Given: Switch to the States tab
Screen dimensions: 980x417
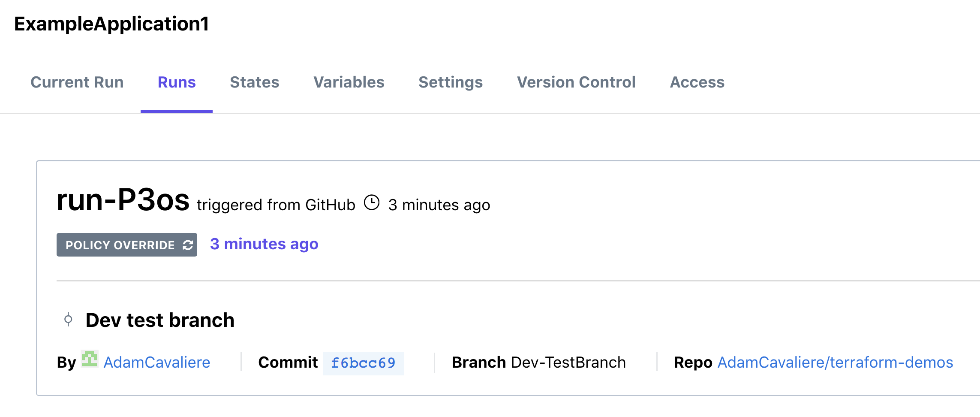Looking at the screenshot, I should 255,82.
